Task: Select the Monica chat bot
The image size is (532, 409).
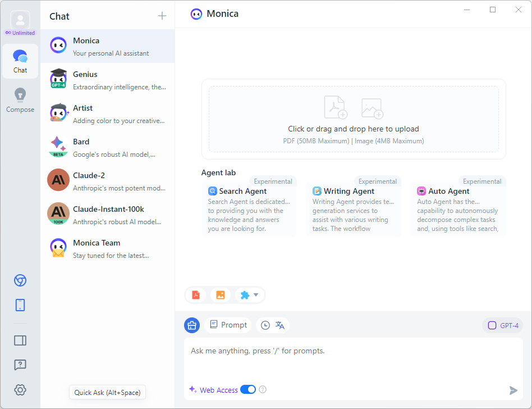Action: point(108,46)
